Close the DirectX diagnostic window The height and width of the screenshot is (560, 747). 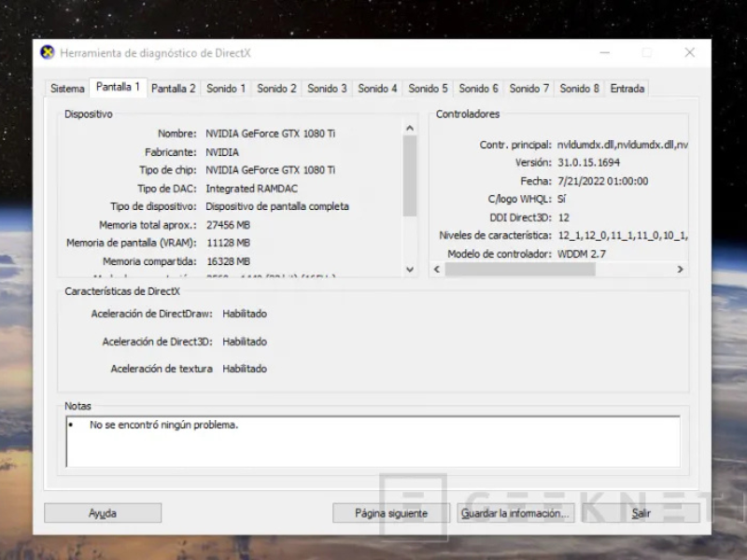pyautogui.click(x=689, y=52)
